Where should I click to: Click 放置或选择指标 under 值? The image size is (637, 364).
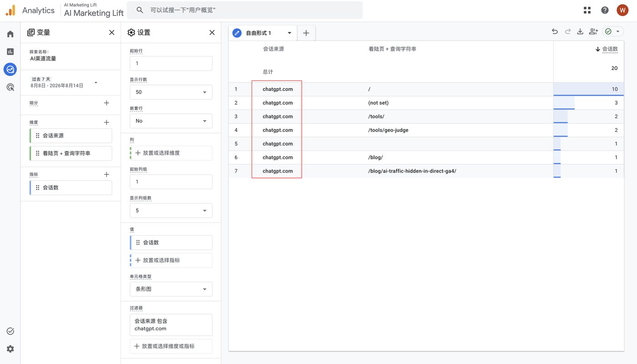171,260
